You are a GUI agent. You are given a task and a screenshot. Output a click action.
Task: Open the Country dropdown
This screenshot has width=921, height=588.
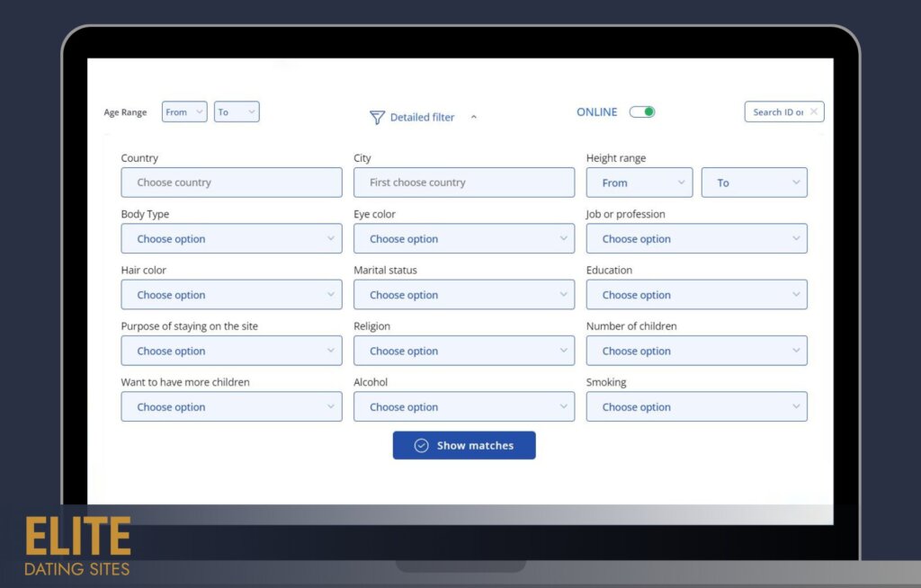click(231, 183)
